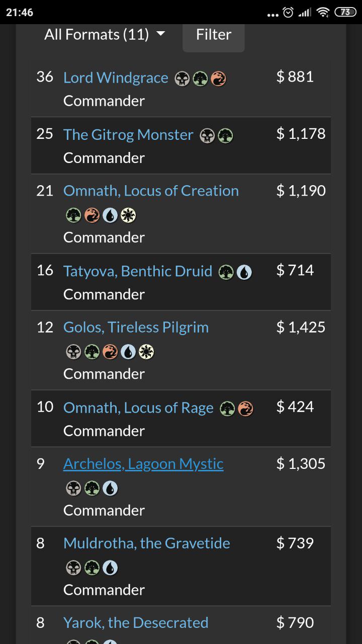Click black mana icon beside Lord Windgrace
Viewport: 362px width, 644px height.
[x=182, y=79]
